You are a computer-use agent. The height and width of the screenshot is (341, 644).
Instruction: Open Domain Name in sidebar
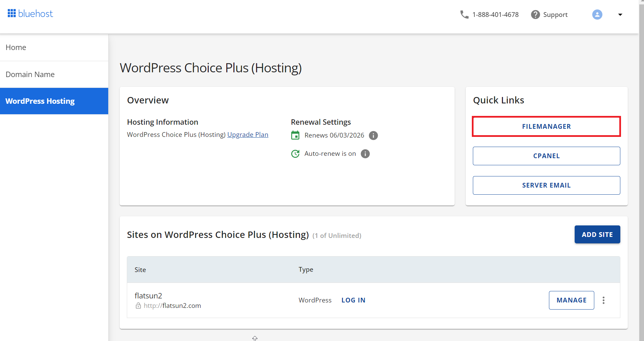[54, 74]
